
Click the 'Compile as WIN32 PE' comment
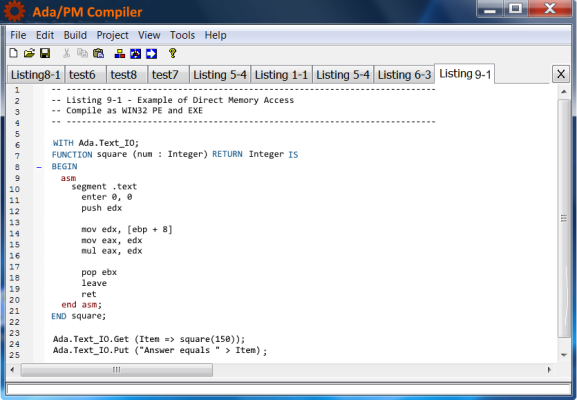click(127, 111)
